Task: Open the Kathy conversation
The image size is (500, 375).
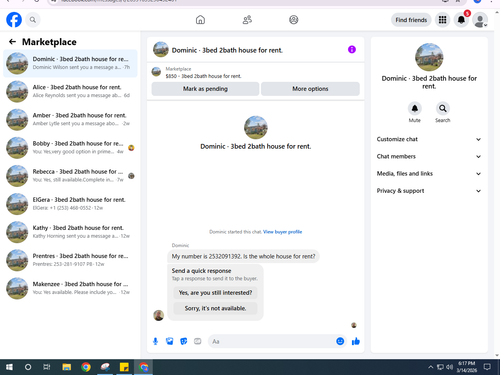Action: pos(70,232)
